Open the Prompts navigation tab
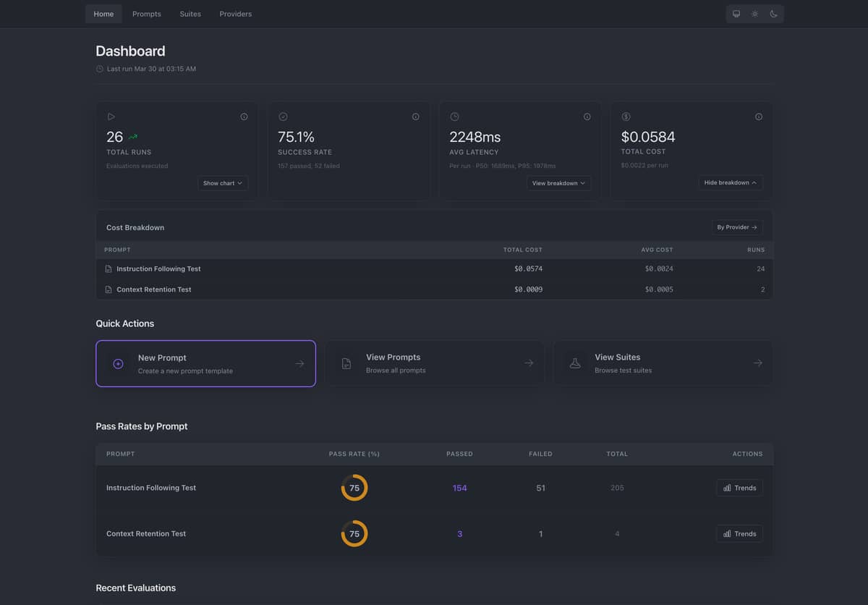Image resolution: width=868 pixels, height=605 pixels. click(x=147, y=14)
